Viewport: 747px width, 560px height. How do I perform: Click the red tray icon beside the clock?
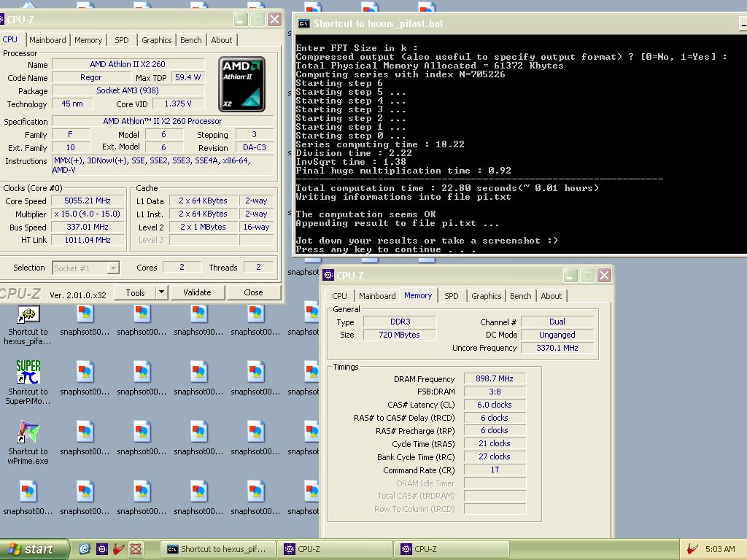pos(693,549)
